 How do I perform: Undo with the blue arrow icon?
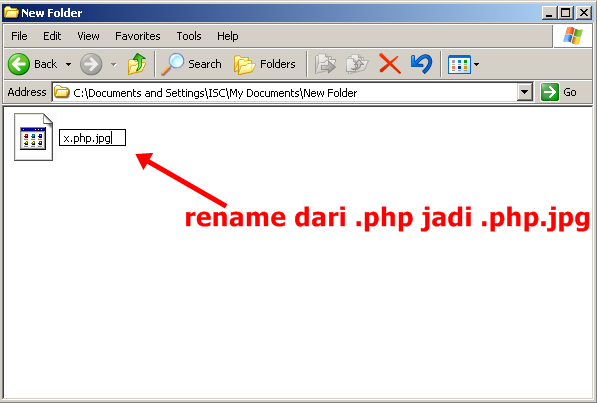click(421, 64)
